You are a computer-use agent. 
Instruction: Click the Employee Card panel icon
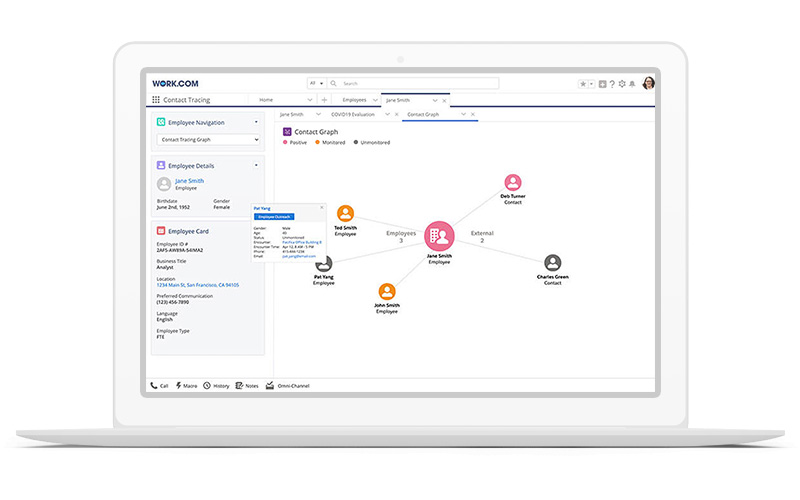coord(161,231)
